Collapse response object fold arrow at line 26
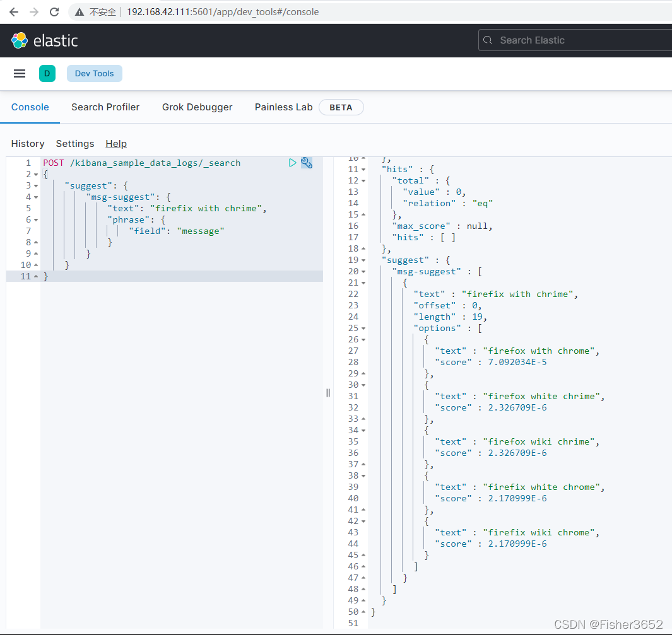The width and height of the screenshot is (672, 635). tap(363, 340)
